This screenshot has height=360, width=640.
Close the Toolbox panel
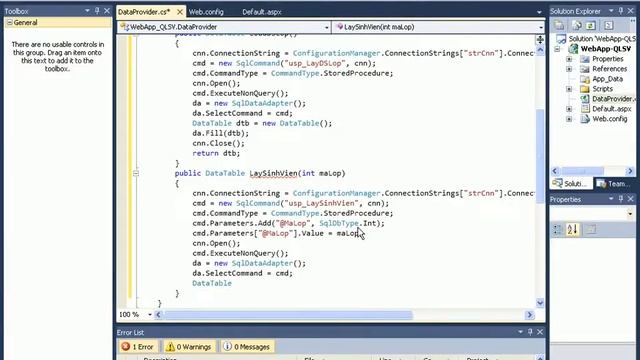107,11
